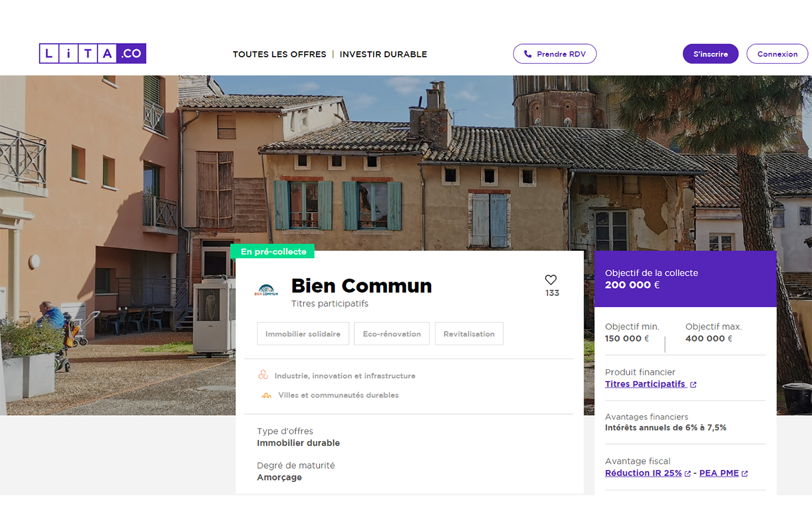The width and height of the screenshot is (812, 530).
Task: Click the Titres participatifs subtitle
Action: (x=330, y=303)
